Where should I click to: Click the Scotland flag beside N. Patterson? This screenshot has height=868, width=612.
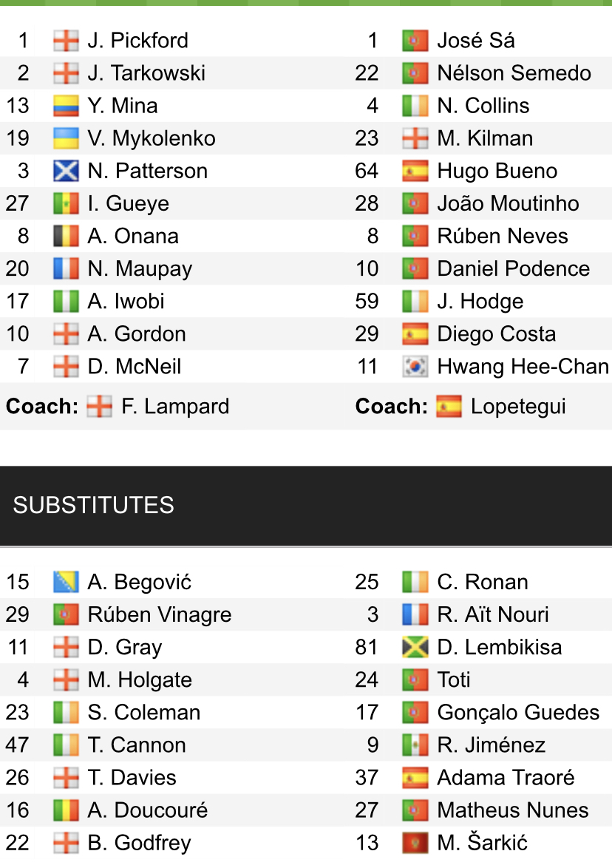[x=66, y=171]
